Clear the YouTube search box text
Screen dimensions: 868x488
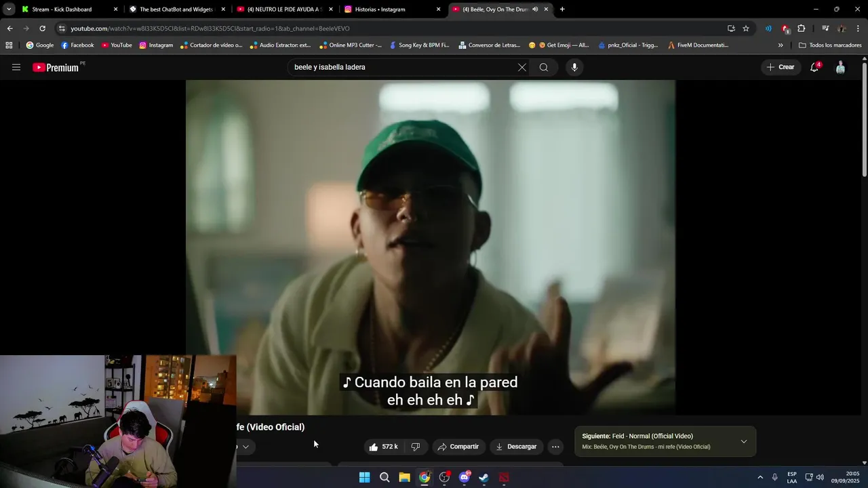pyautogui.click(x=521, y=67)
